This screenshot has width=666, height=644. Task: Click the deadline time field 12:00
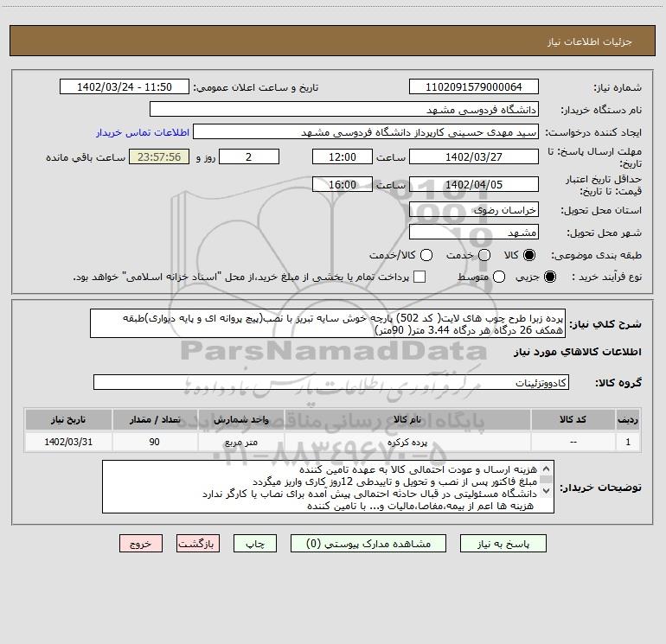tap(343, 156)
